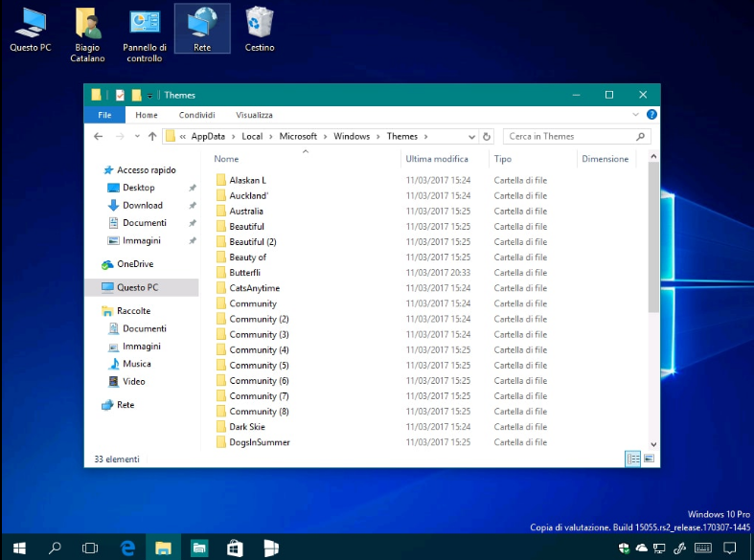The width and height of the screenshot is (754, 560).
Task: Open the Action Center notifications icon
Action: tap(730, 548)
